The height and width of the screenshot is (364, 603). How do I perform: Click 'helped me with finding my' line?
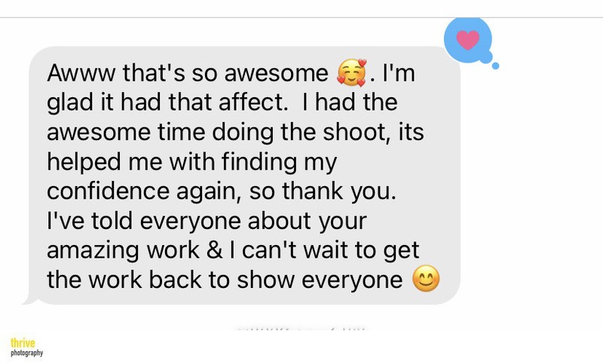click(x=192, y=162)
